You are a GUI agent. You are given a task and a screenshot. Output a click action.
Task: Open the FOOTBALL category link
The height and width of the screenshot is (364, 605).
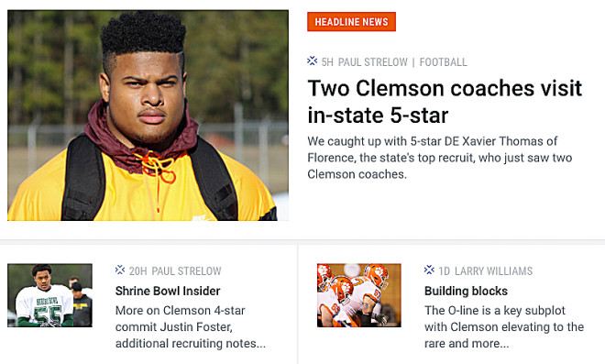(x=444, y=62)
